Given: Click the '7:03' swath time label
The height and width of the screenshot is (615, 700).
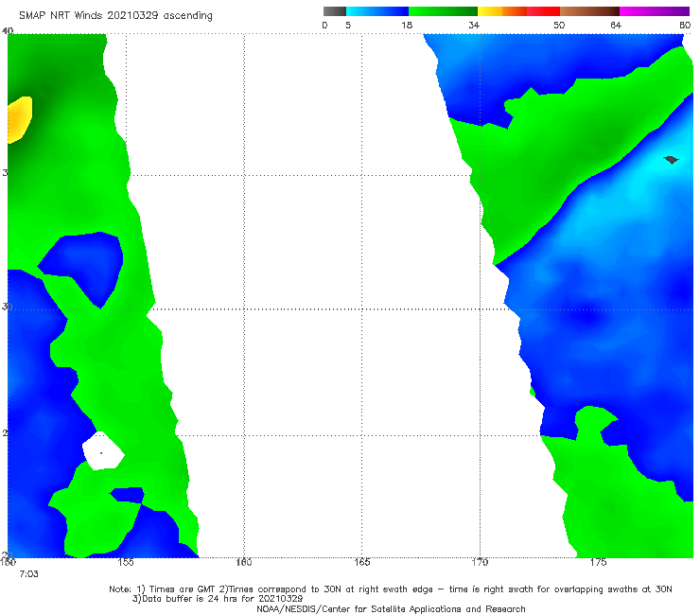Looking at the screenshot, I should tap(28, 574).
